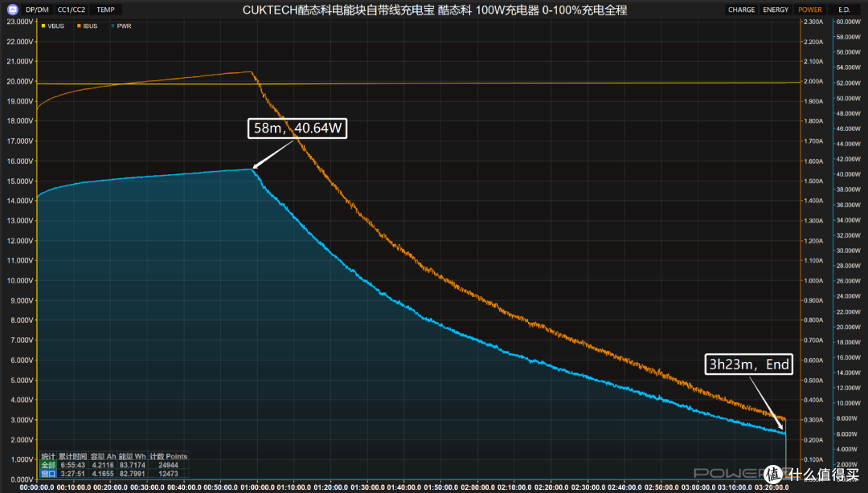Viewport: 868px width, 493px height.
Task: Click the 20.000W power axis label
Action: click(848, 327)
